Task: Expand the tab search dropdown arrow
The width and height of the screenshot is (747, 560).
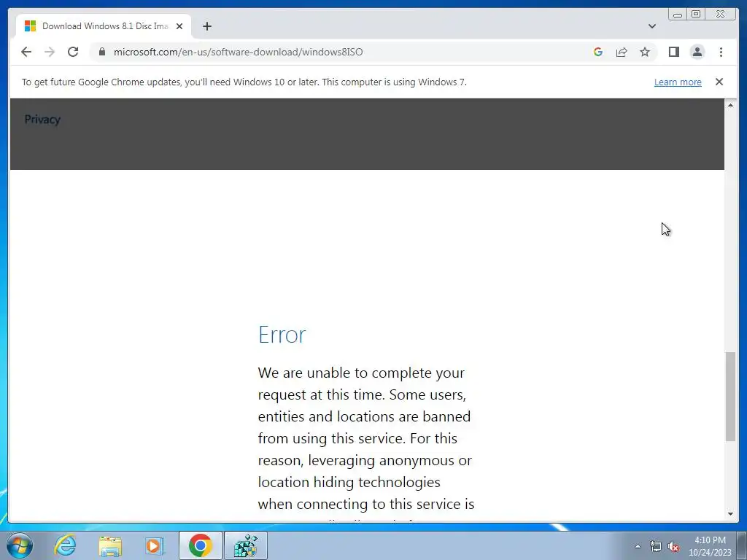Action: [652, 26]
